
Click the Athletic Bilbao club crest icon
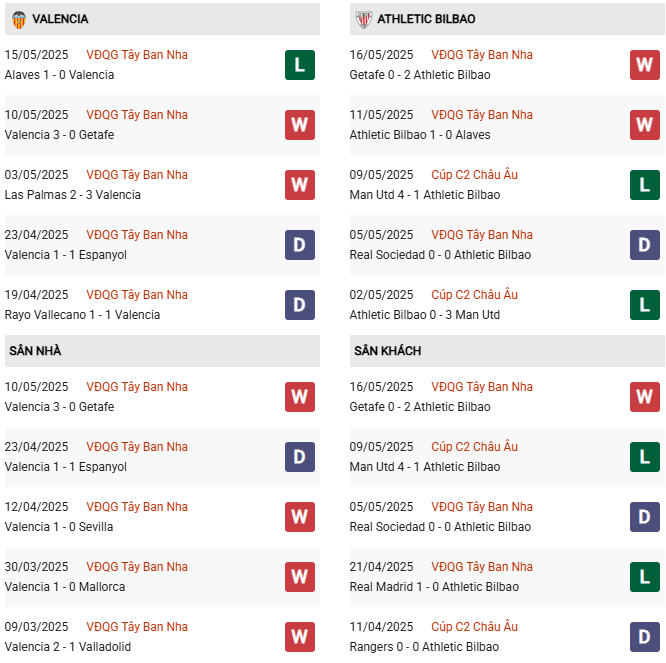(363, 19)
